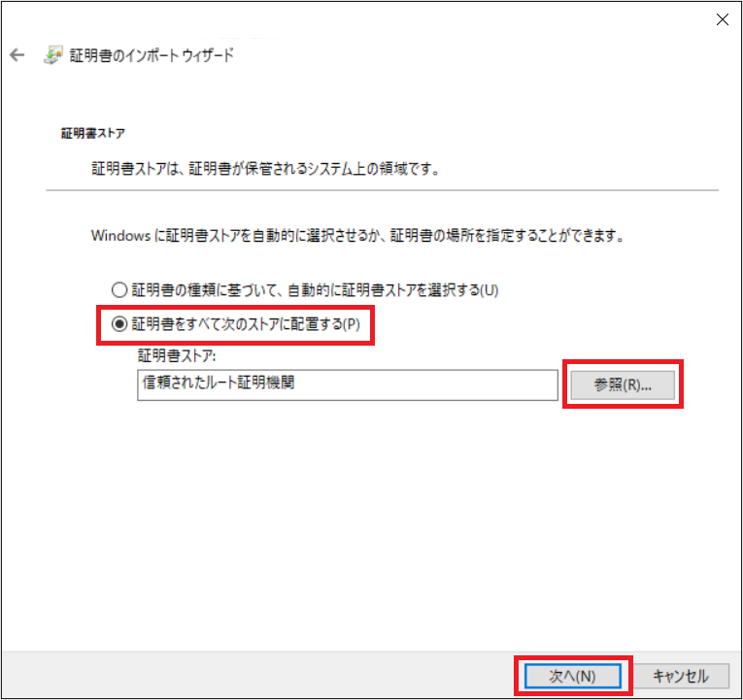743x700 pixels.
Task: Click inside the 証明書ストア text field
Action: pyautogui.click(x=437, y=384)
